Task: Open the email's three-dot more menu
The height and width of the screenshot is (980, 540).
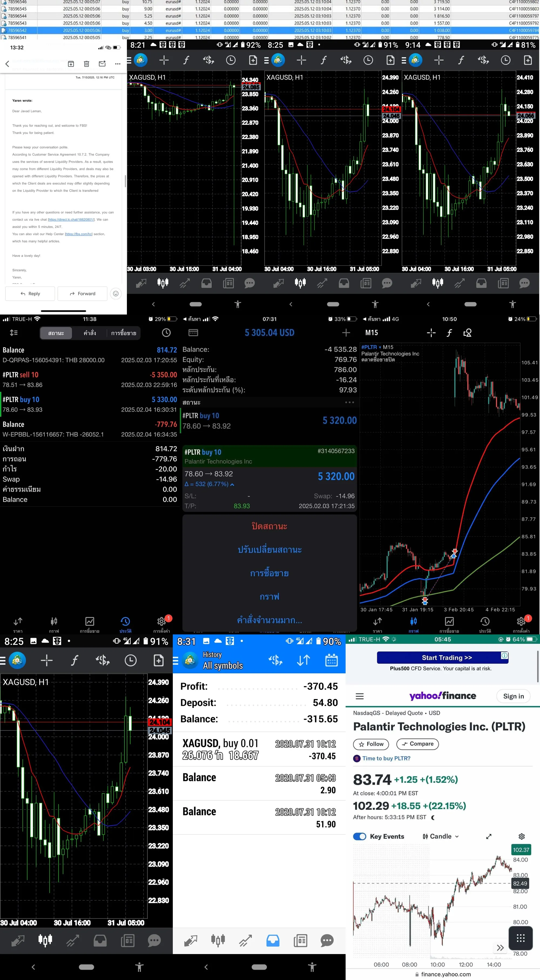Action: pyautogui.click(x=118, y=64)
